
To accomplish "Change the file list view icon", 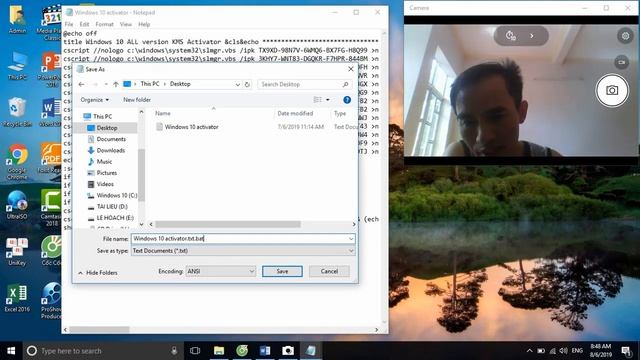I will point(318,100).
